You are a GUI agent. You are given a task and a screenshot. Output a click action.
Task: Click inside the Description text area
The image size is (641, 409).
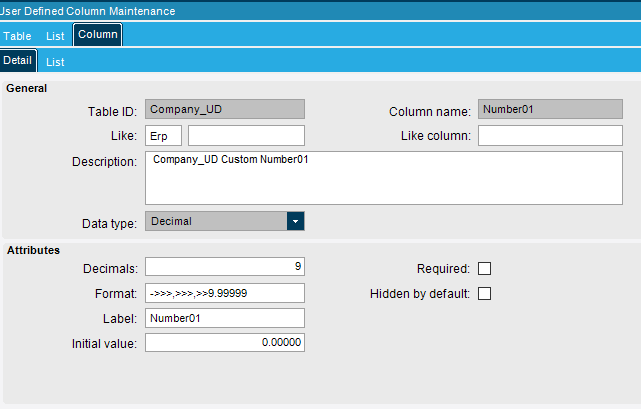point(384,178)
